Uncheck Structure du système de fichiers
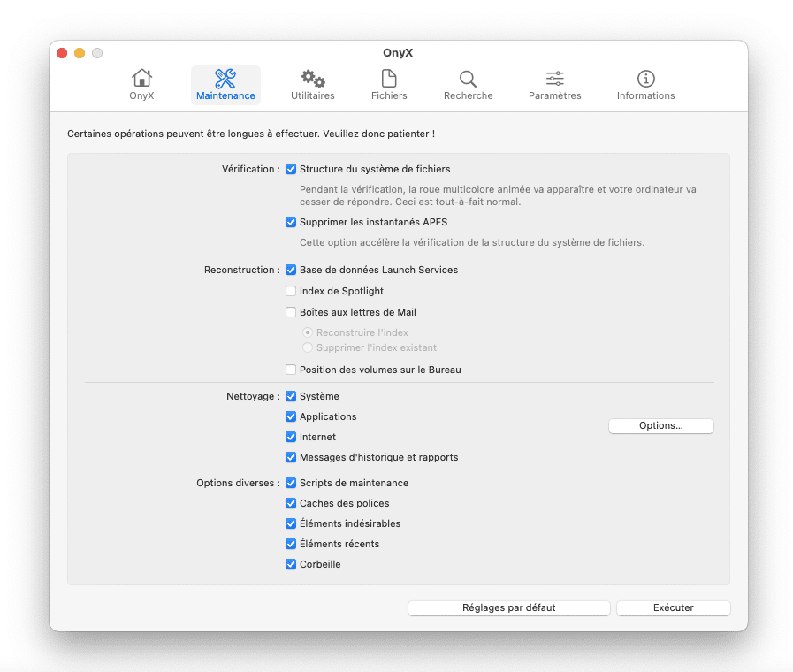 click(291, 169)
